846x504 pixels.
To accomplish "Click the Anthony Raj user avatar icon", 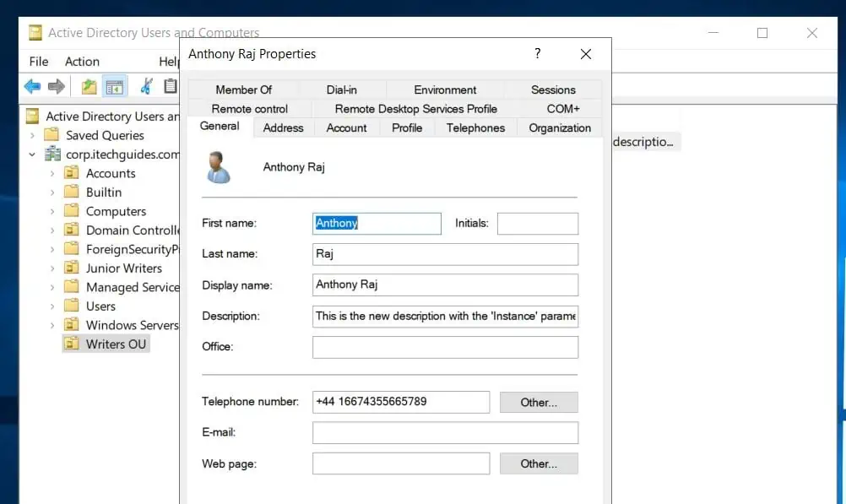I will click(219, 167).
